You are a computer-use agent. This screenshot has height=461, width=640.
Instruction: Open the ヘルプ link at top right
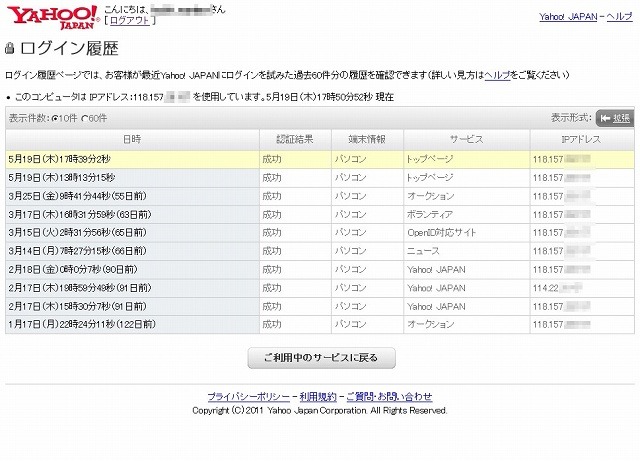[x=620, y=17]
